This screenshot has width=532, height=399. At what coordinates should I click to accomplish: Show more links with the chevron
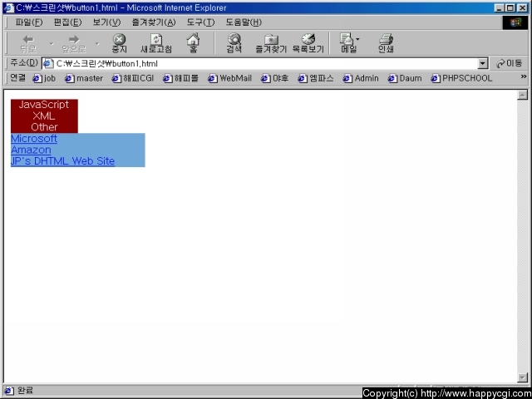pos(524,76)
